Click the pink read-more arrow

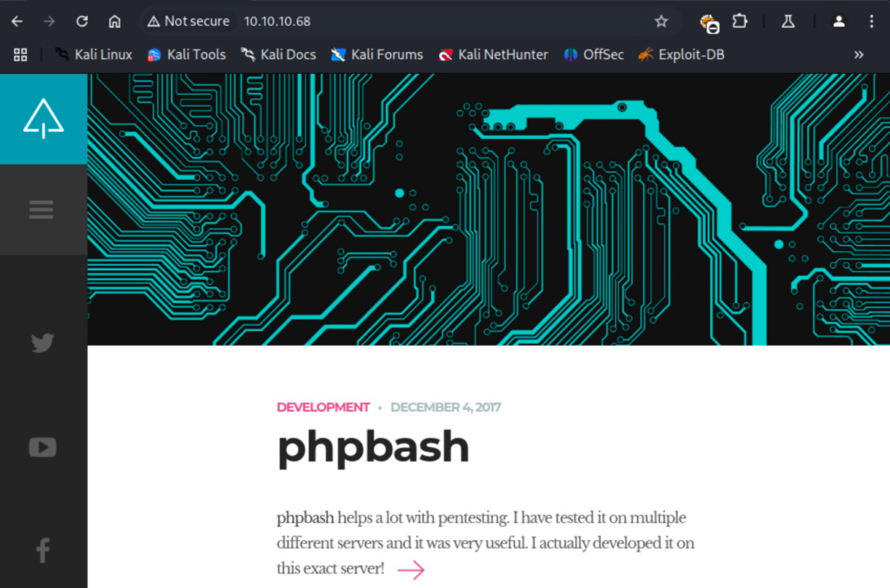[411, 570]
